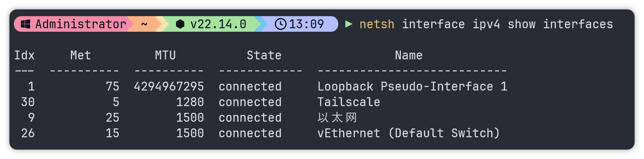Click the v22.14.0 Node version label
The image size is (644, 159).
[218, 24]
